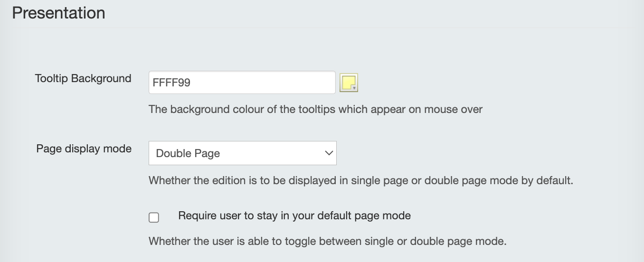Click blank middle area of Page display select

point(271,153)
